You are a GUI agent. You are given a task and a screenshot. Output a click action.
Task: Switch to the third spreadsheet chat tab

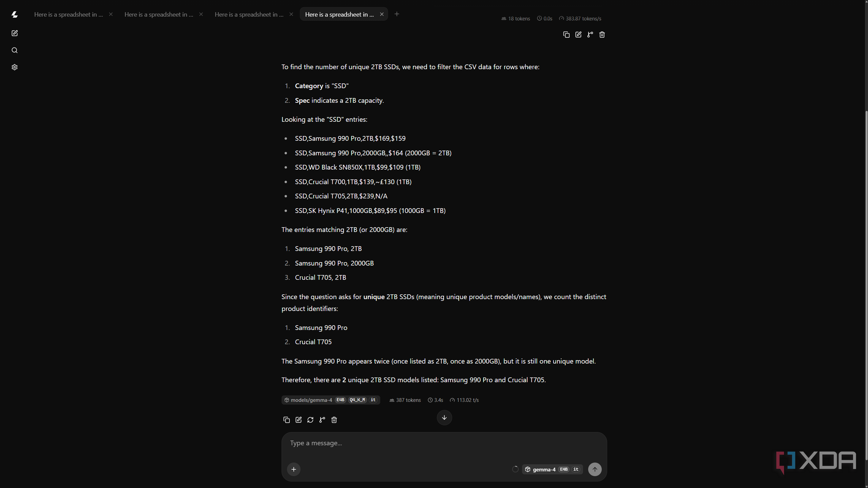tap(249, 14)
